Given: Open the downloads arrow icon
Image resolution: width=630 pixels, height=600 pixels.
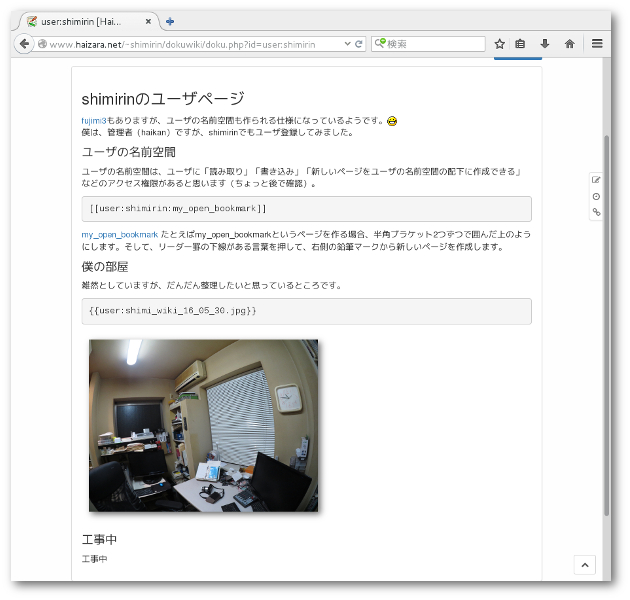Looking at the screenshot, I should click(x=545, y=44).
